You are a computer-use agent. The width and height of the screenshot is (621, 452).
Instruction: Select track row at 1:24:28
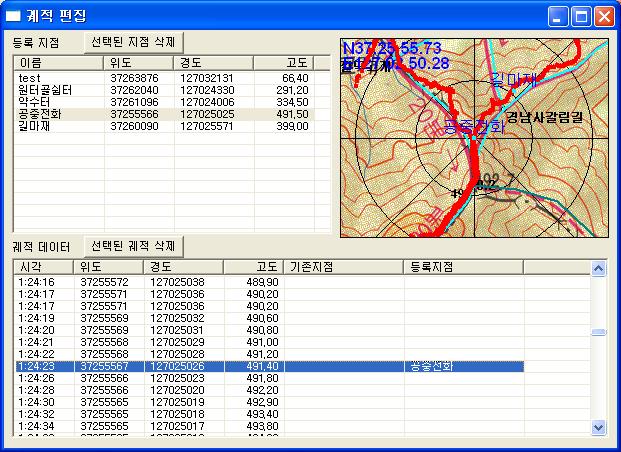(x=270, y=390)
